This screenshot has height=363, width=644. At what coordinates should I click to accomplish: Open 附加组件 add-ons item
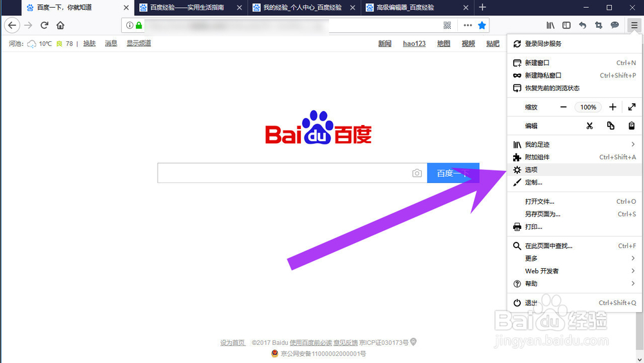[574, 157]
